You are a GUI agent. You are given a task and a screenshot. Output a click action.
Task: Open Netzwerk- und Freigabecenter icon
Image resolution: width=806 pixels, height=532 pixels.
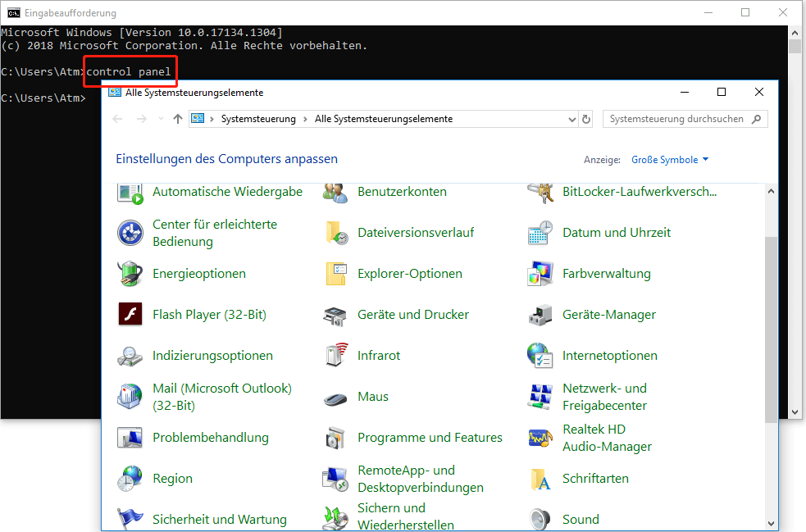tap(540, 397)
